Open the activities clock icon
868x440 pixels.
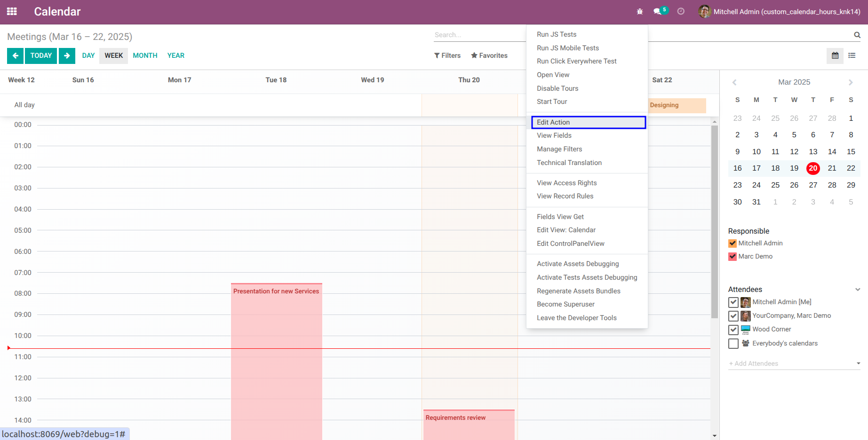(x=681, y=11)
